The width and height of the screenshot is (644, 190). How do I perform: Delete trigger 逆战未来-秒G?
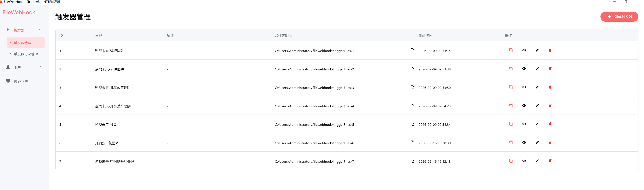pyautogui.click(x=550, y=124)
